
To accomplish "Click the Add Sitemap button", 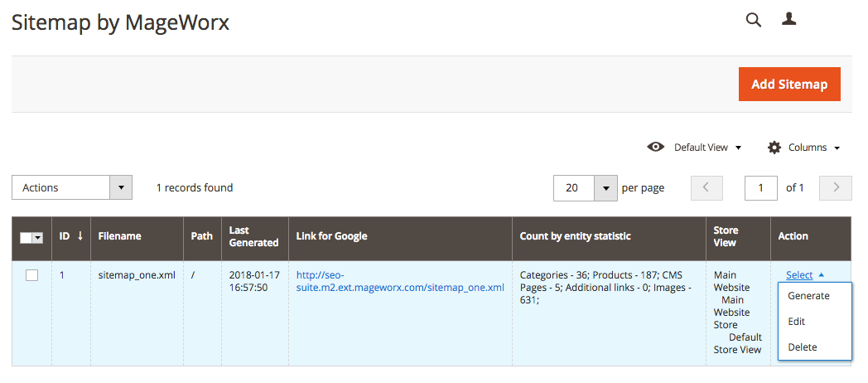I will pyautogui.click(x=789, y=85).
